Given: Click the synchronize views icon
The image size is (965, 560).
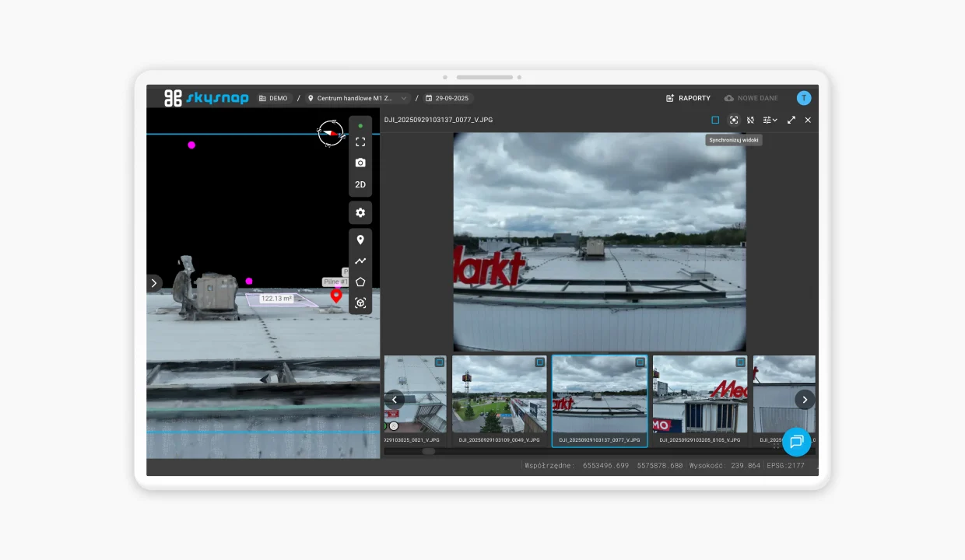Looking at the screenshot, I should [x=734, y=120].
